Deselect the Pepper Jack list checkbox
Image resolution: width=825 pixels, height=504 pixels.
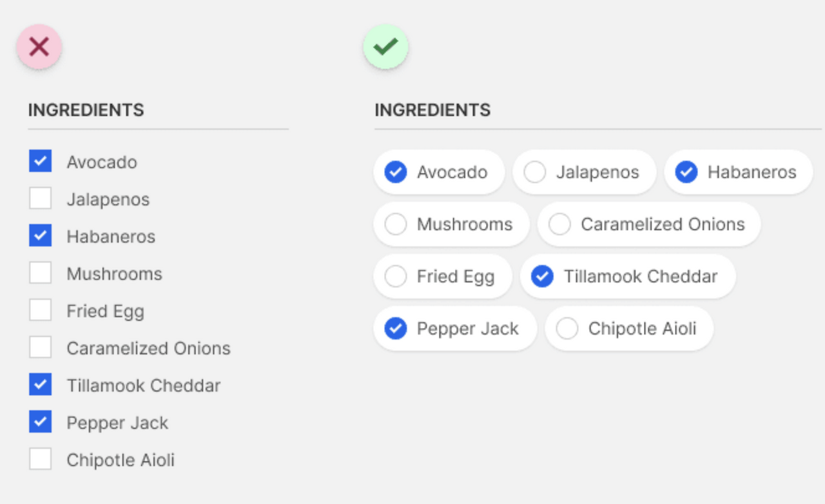40,423
